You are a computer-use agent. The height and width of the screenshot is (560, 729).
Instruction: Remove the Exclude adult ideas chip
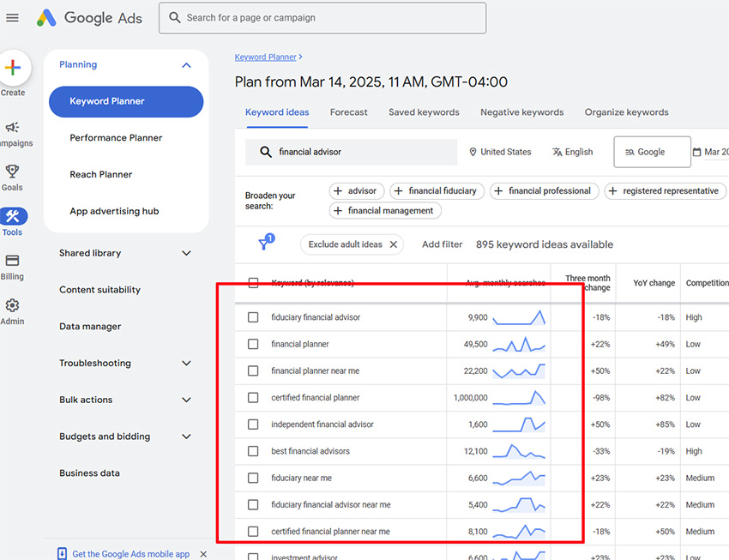click(395, 244)
